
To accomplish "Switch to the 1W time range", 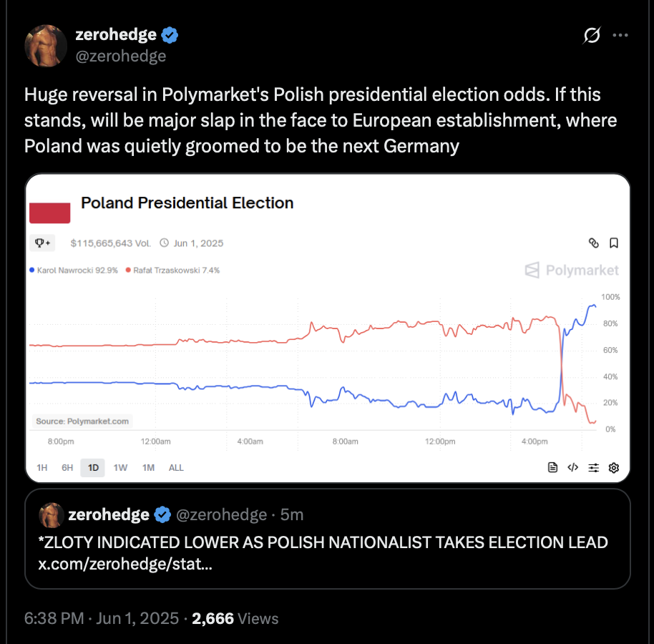I will pyautogui.click(x=120, y=467).
